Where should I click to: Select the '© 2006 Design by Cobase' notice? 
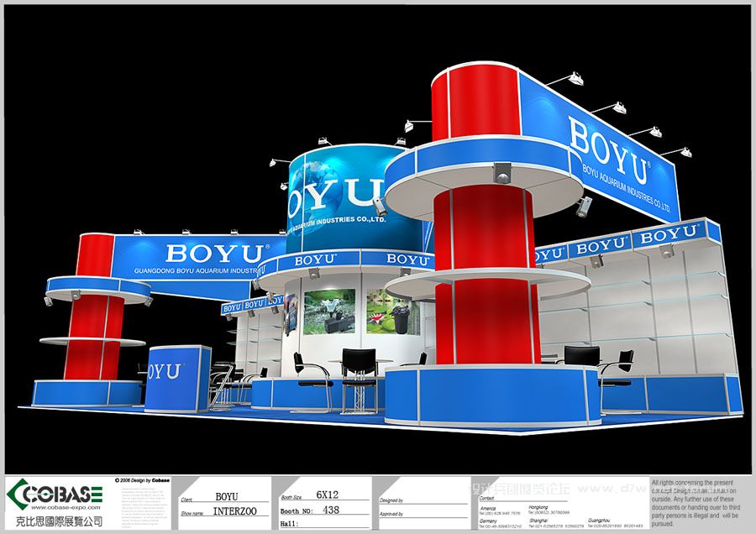142,480
